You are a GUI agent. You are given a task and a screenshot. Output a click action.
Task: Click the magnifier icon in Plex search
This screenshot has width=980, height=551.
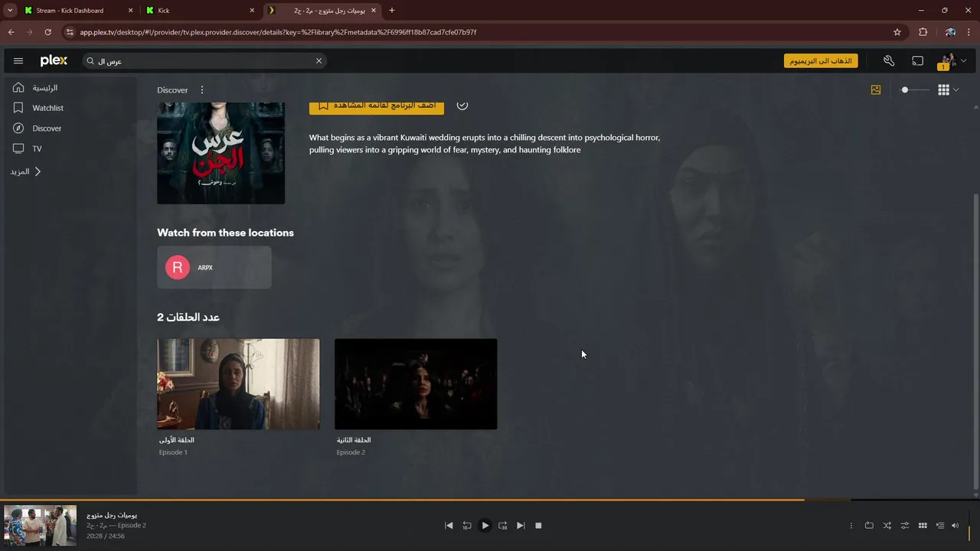91,60
